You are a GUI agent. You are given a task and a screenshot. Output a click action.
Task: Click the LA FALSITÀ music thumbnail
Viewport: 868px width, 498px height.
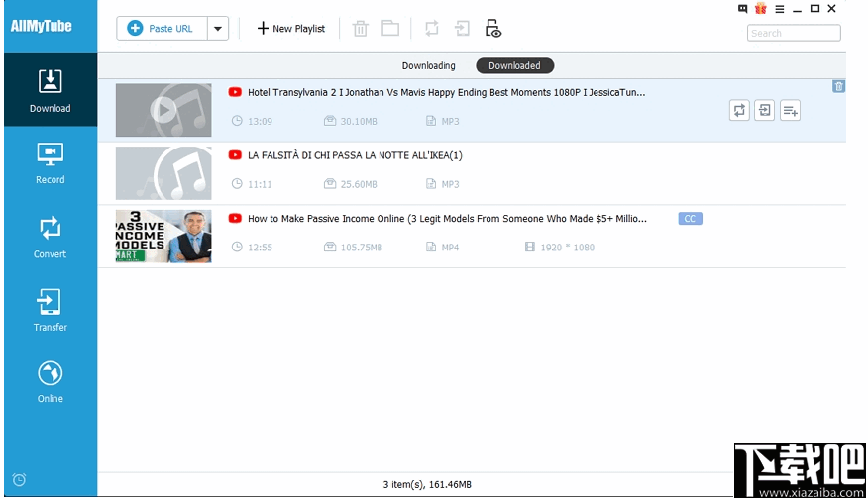pos(163,173)
